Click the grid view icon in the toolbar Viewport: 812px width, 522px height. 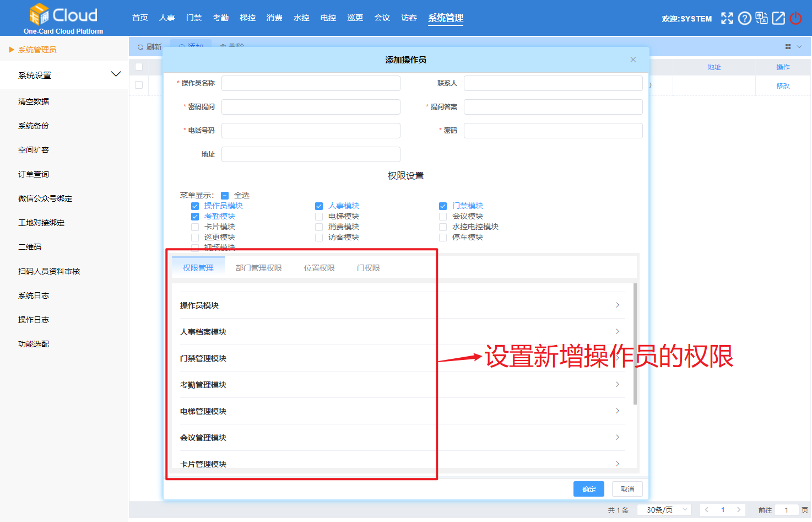tap(788, 47)
